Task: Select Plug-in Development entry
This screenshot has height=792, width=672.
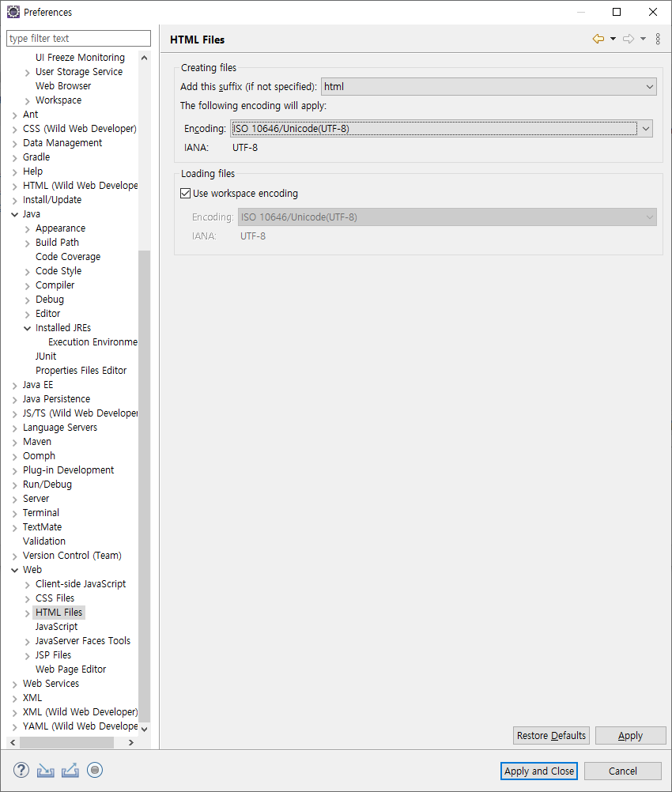Action: [x=68, y=470]
